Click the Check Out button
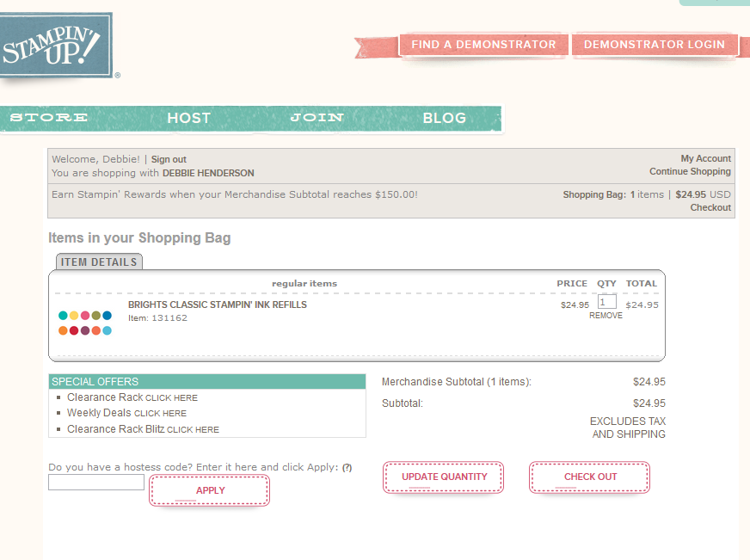Image resolution: width=750 pixels, height=560 pixels. 590,477
